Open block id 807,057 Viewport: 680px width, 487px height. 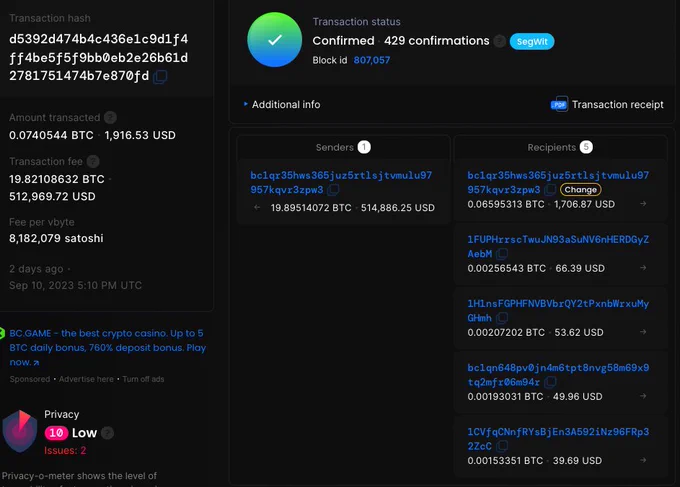[372, 60]
